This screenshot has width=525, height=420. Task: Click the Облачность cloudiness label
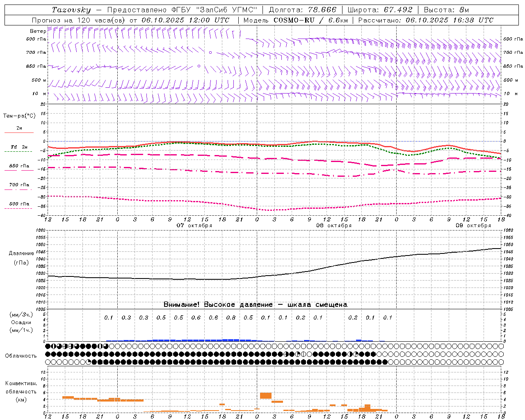21,356
